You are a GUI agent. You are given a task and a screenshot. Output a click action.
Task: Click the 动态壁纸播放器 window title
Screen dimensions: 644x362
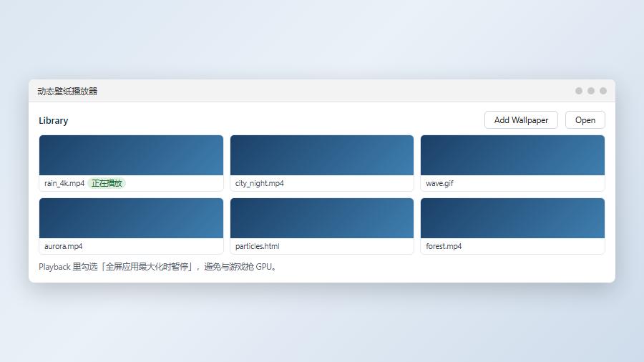pyautogui.click(x=67, y=91)
